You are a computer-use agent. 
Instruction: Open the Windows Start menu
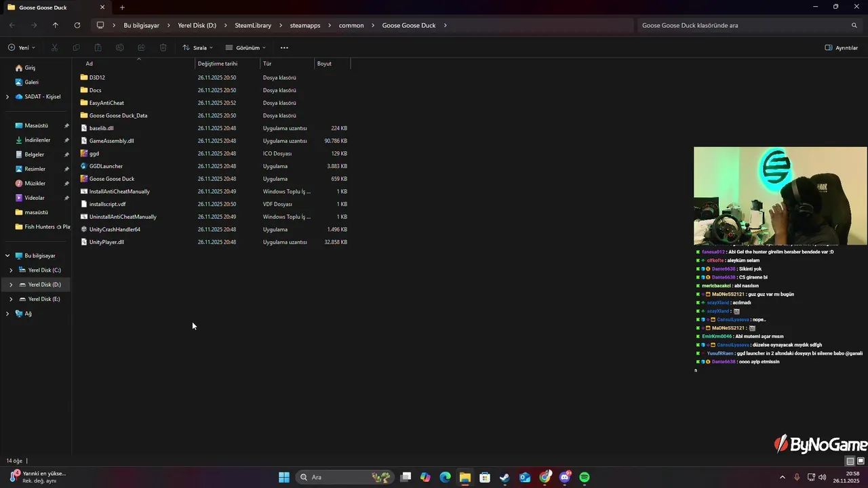click(284, 477)
